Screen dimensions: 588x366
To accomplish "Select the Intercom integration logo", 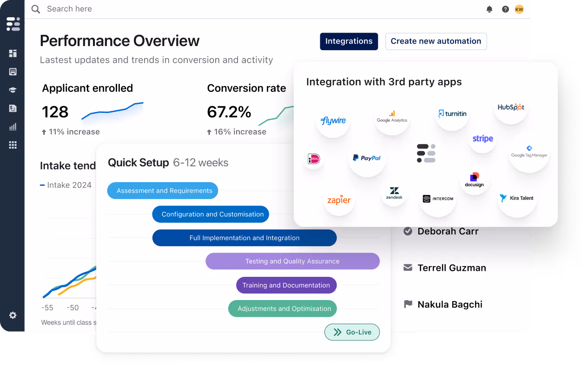I will coord(438,199).
